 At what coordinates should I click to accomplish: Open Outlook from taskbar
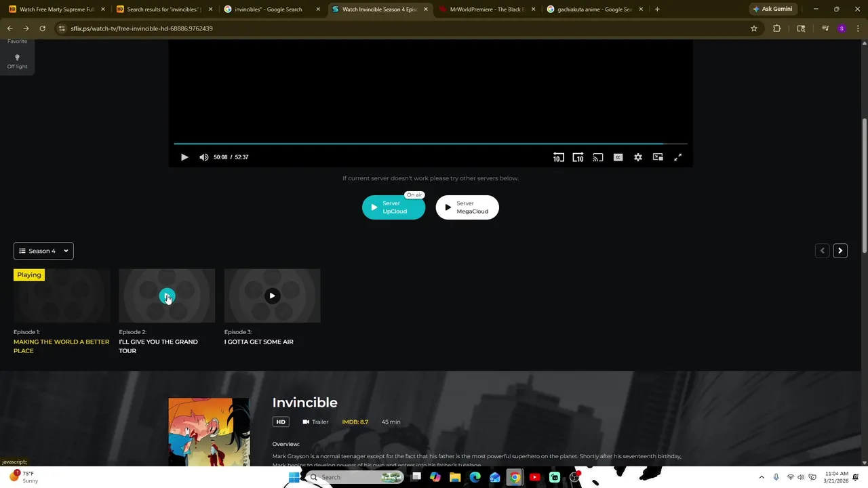coord(495,477)
